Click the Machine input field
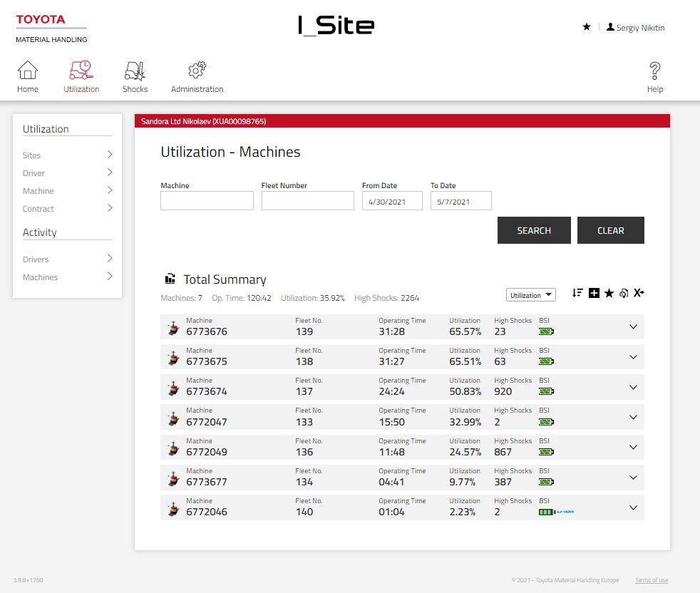This screenshot has height=593, width=700. pyautogui.click(x=207, y=200)
